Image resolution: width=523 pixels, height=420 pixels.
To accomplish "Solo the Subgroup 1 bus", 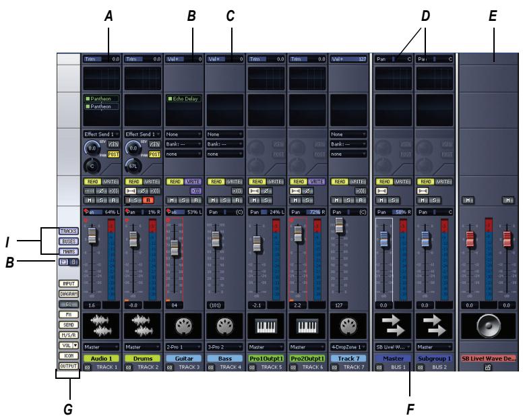I will coord(435,200).
